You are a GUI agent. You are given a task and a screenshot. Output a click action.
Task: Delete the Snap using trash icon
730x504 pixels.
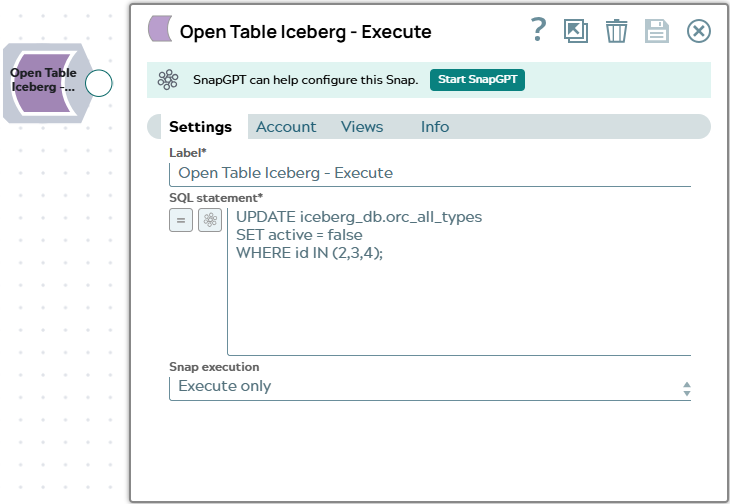tap(616, 31)
